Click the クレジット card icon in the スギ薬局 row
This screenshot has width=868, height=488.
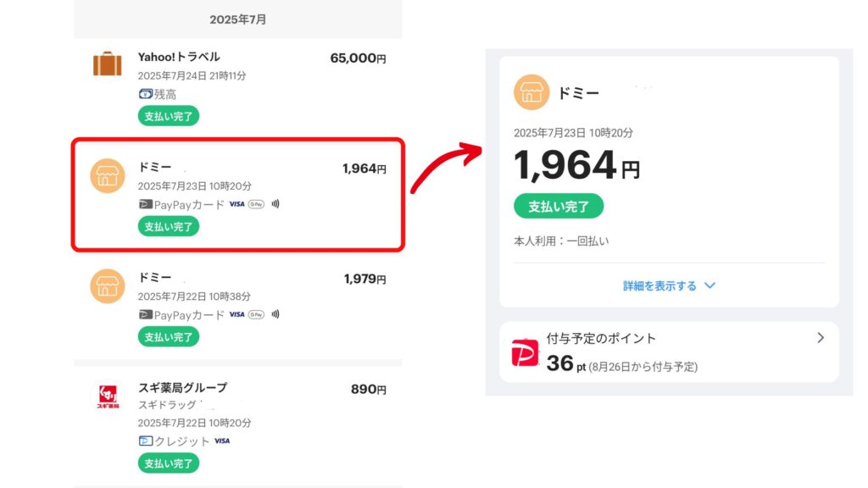pyautogui.click(x=145, y=441)
